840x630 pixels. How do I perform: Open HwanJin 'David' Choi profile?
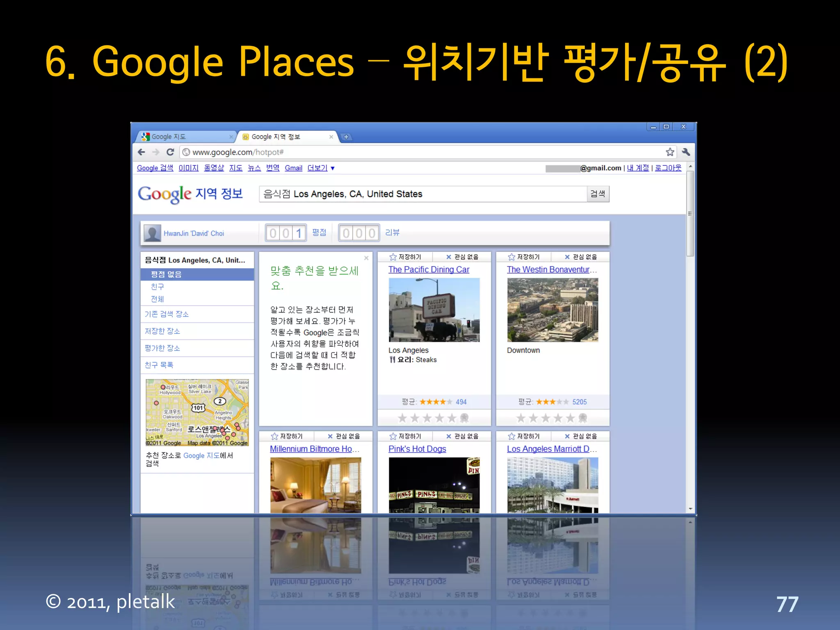194,233
